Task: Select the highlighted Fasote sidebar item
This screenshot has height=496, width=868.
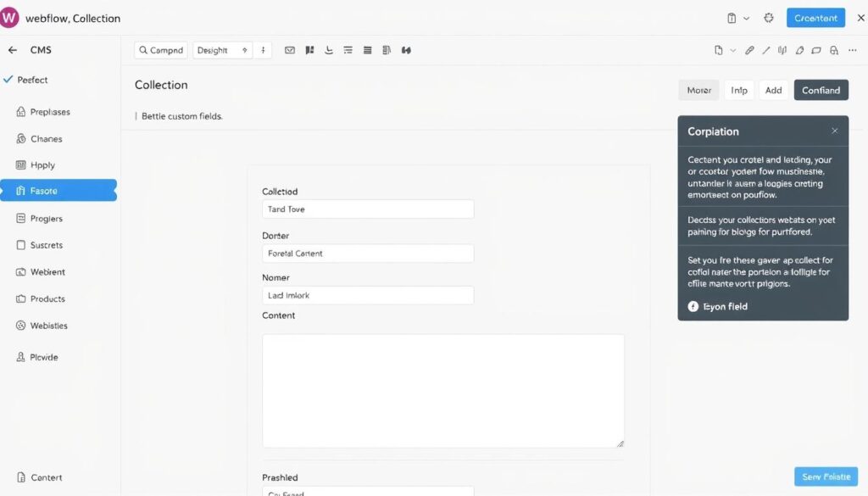Action: tap(58, 191)
